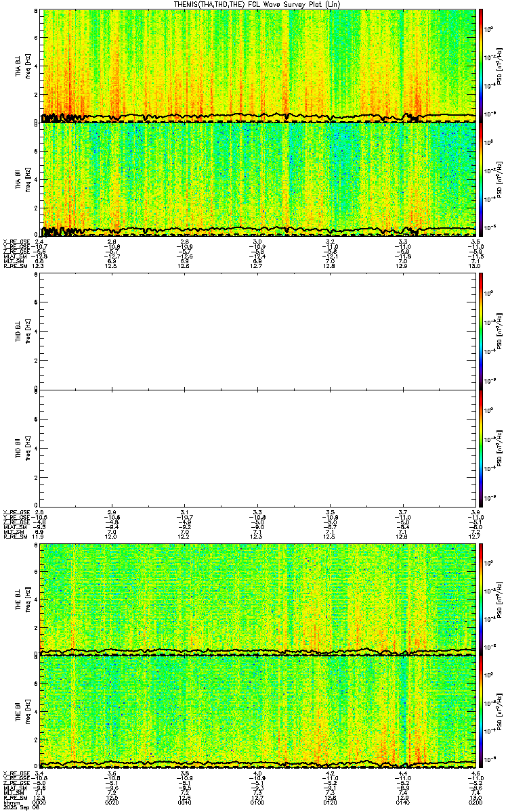
Task: Click the THA B∥ spectrogram panel
Action: coord(257,179)
